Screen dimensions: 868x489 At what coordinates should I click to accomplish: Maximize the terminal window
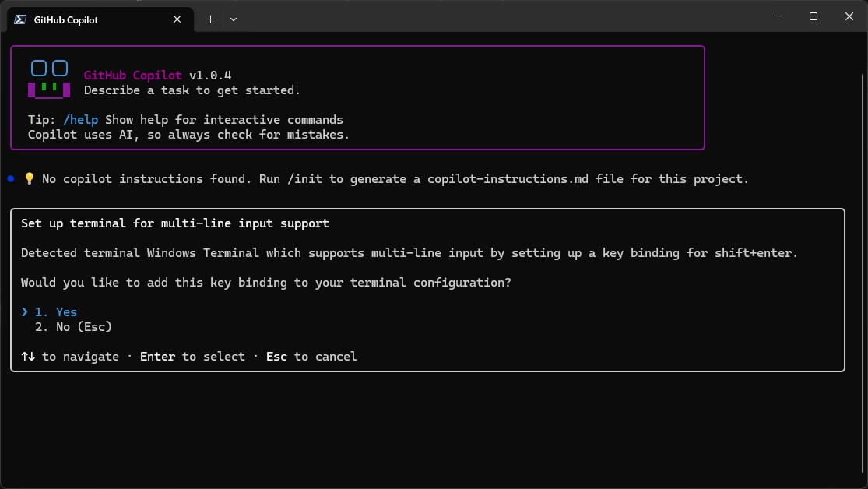(x=814, y=16)
